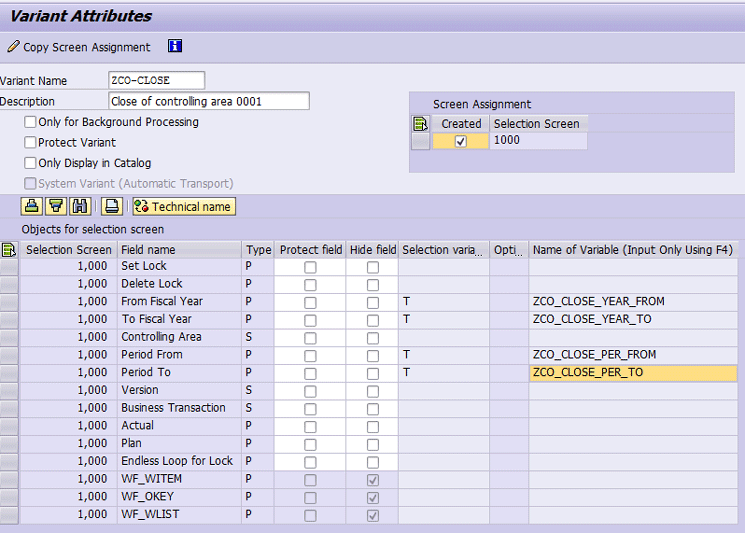Screen dimensions: 745x533
Task: Click the Variant Name input field
Action: pyautogui.click(x=156, y=81)
